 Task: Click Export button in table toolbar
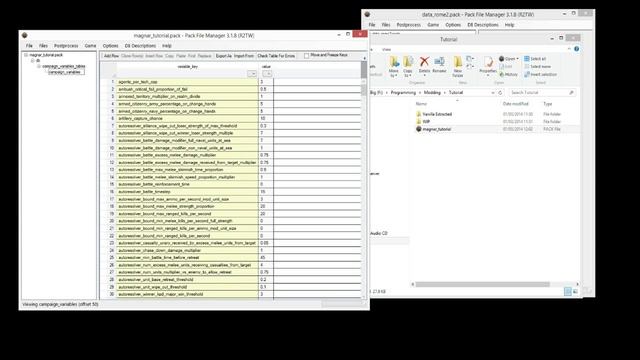click(x=223, y=56)
